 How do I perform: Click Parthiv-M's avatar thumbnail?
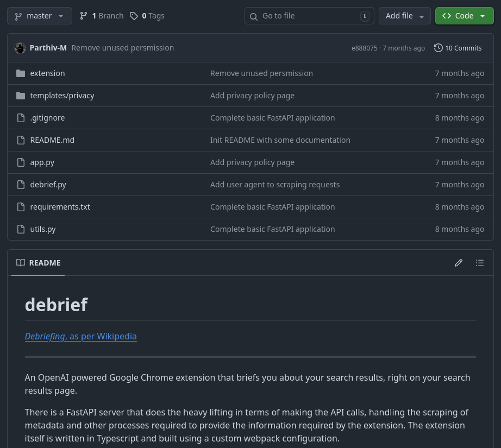(20, 48)
